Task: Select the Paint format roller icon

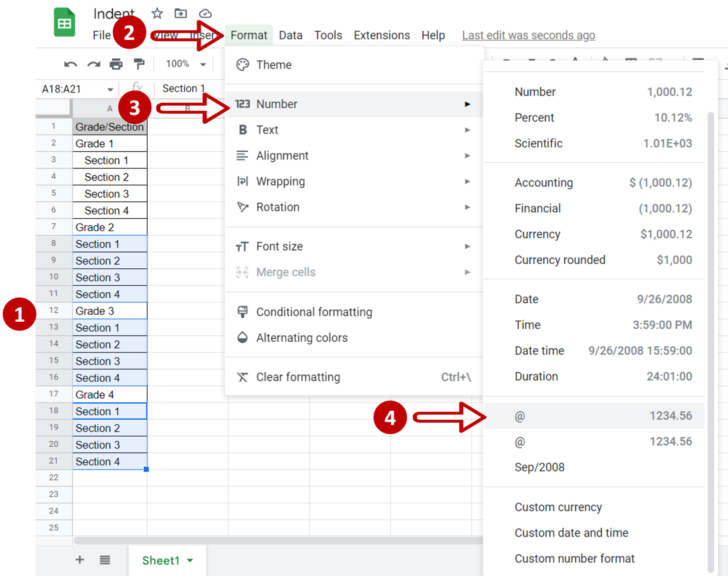Action: pyautogui.click(x=139, y=64)
